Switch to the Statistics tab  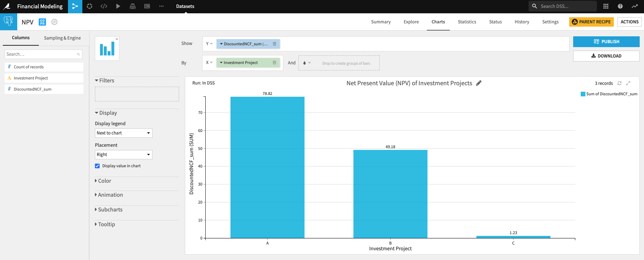coord(467,22)
